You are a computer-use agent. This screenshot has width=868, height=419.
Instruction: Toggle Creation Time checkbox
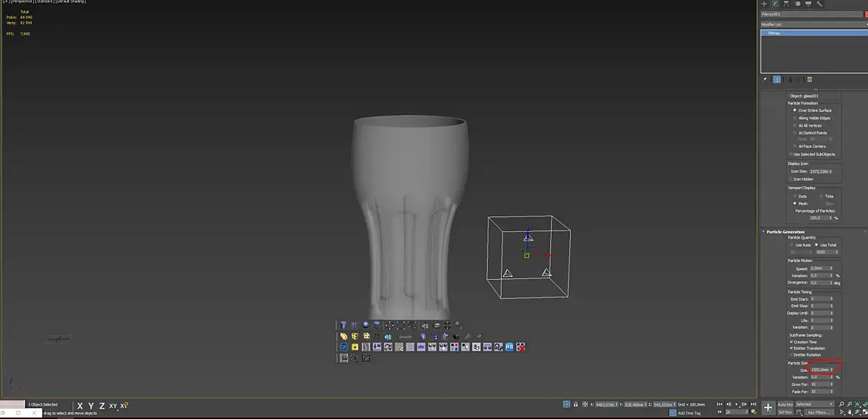click(x=803, y=342)
